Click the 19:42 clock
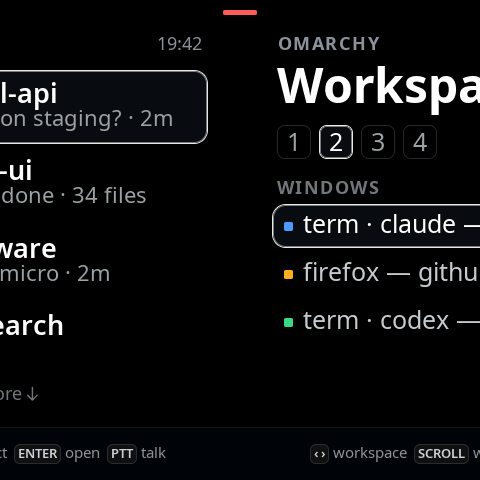The image size is (480, 480). 180,44
